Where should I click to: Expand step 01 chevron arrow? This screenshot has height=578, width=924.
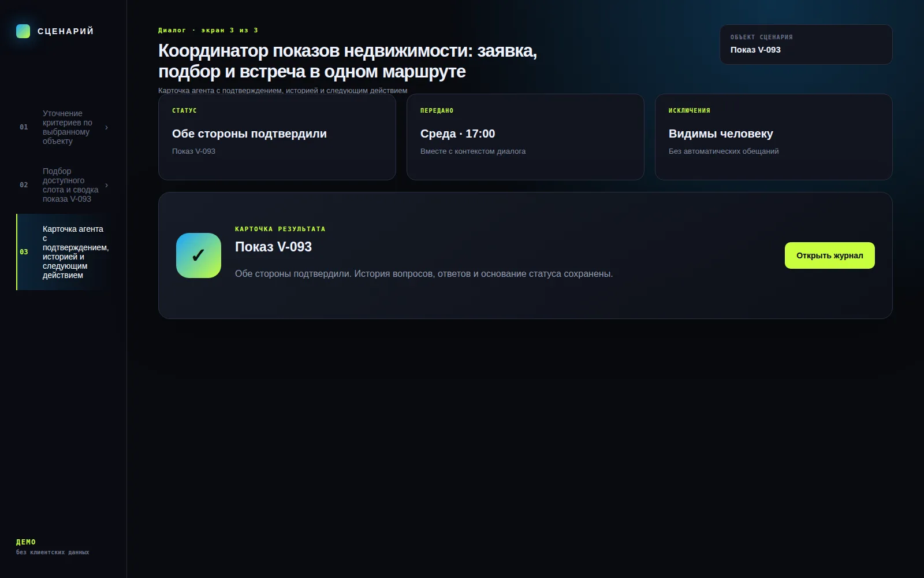106,127
